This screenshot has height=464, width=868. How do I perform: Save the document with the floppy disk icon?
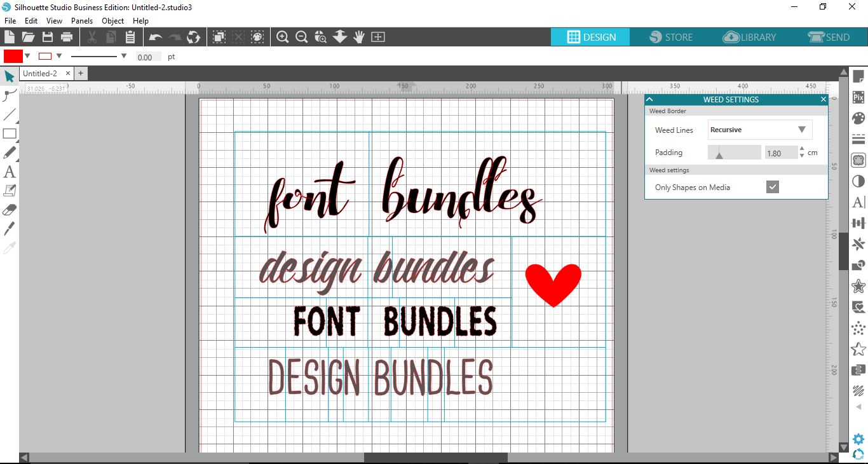pos(47,37)
